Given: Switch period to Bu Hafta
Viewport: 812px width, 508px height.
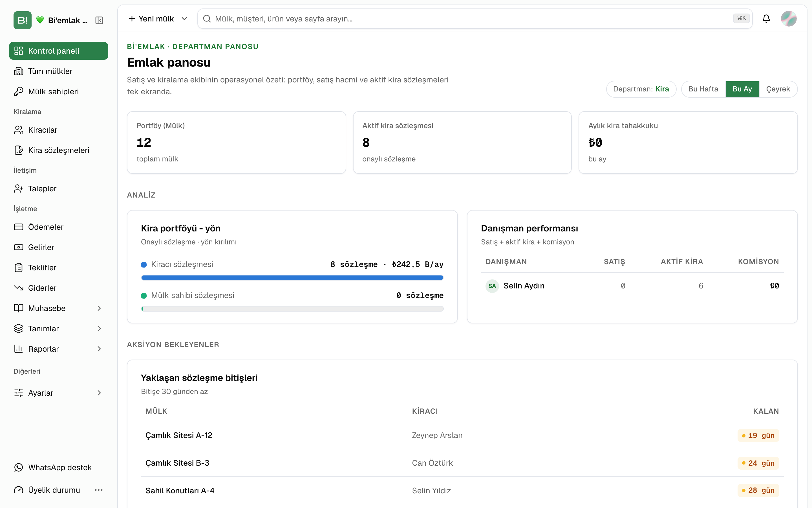Looking at the screenshot, I should pos(703,89).
